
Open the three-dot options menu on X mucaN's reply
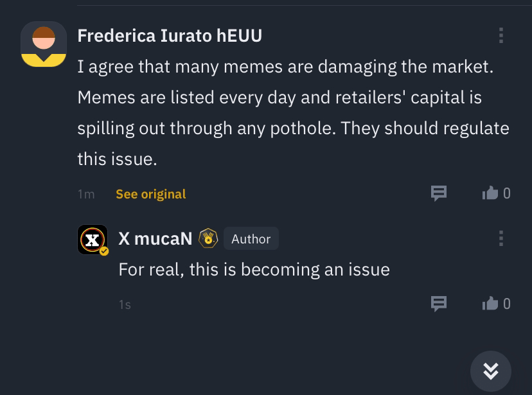[501, 238]
